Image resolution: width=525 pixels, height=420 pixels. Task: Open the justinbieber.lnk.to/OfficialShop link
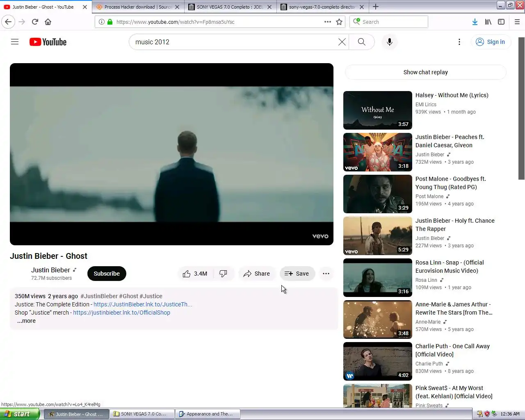[121, 313]
